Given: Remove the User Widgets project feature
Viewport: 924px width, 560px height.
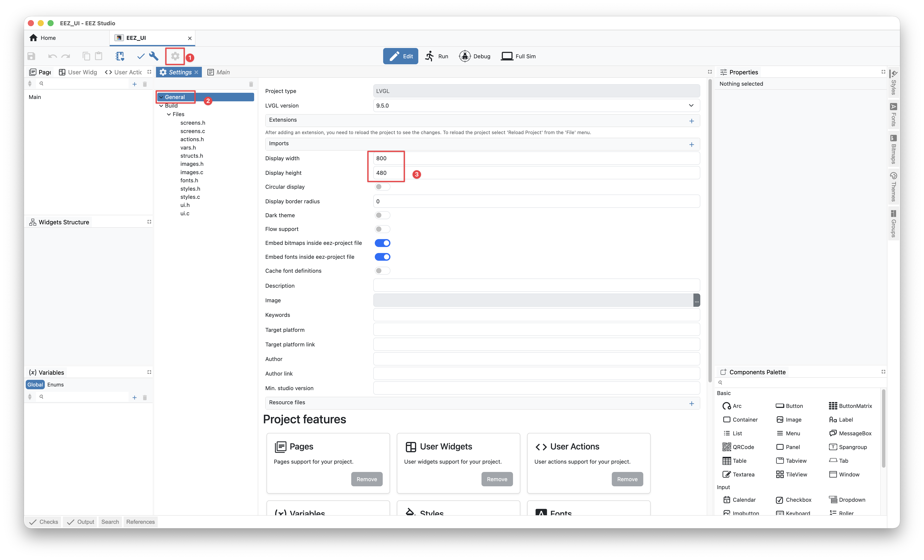Looking at the screenshot, I should click(x=497, y=479).
